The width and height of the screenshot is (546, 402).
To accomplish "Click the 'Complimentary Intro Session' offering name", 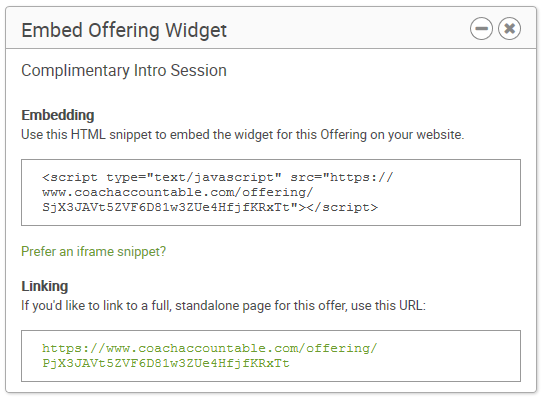I will [124, 71].
